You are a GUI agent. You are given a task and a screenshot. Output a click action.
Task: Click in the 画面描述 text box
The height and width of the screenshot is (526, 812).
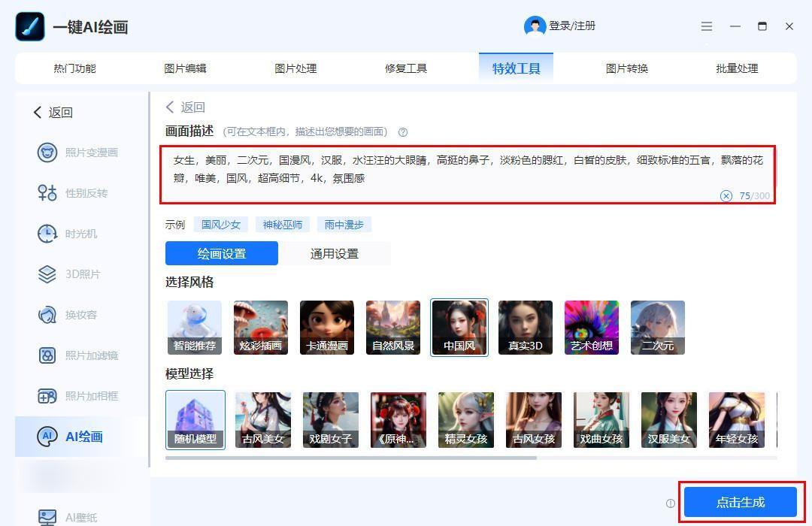coord(468,174)
